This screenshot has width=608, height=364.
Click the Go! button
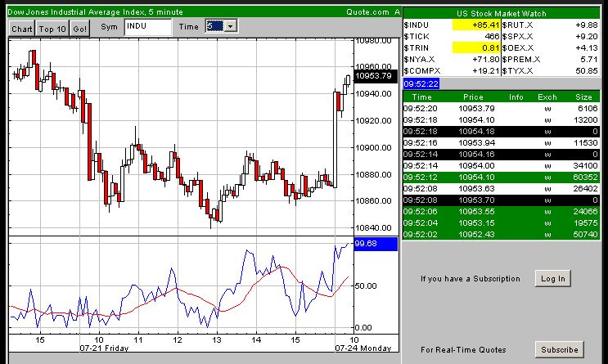(x=80, y=29)
